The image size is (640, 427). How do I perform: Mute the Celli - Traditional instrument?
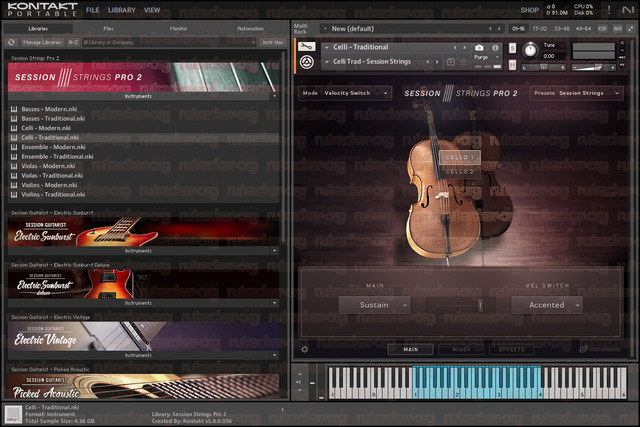coord(512,64)
